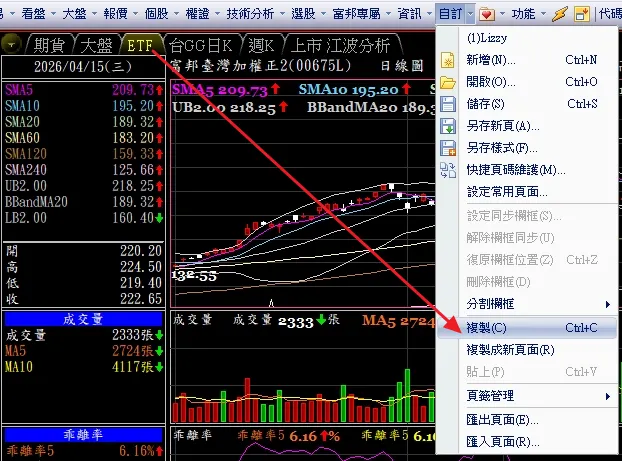Click the red heart favorites toolbar icon
This screenshot has width=622, height=461.
(487, 14)
